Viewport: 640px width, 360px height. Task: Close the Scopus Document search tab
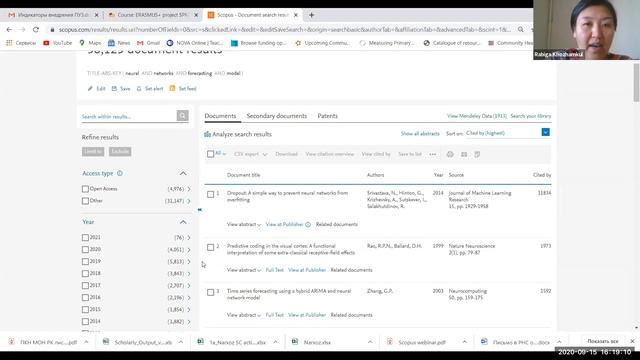point(296,15)
